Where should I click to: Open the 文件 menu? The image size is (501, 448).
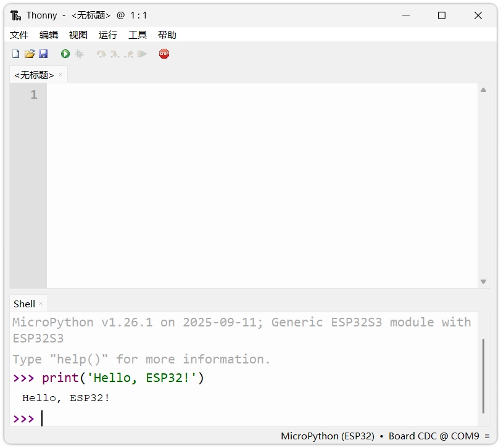(x=19, y=35)
